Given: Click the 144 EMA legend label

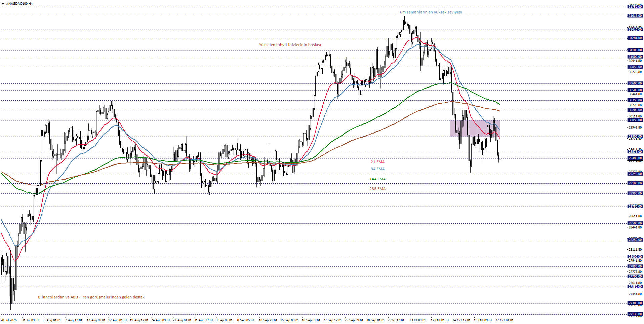Looking at the screenshot, I should pos(377,179).
